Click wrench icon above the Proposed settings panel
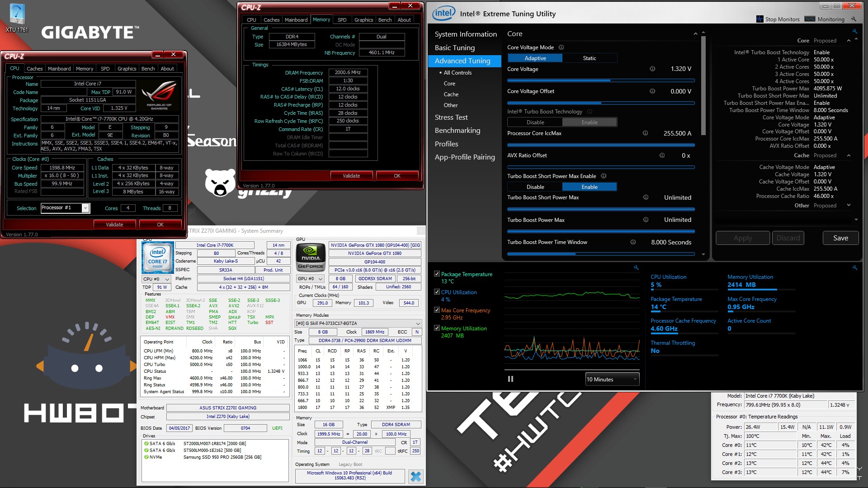The image size is (868, 488). [855, 31]
